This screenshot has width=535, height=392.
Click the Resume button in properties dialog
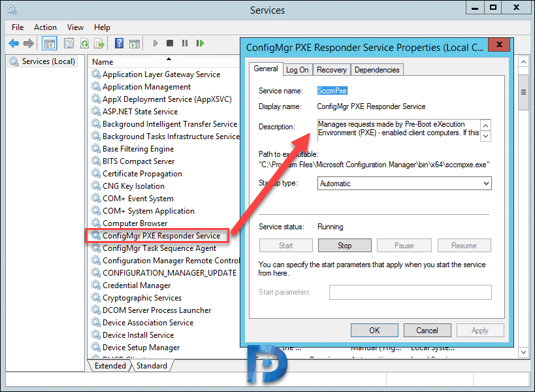464,246
